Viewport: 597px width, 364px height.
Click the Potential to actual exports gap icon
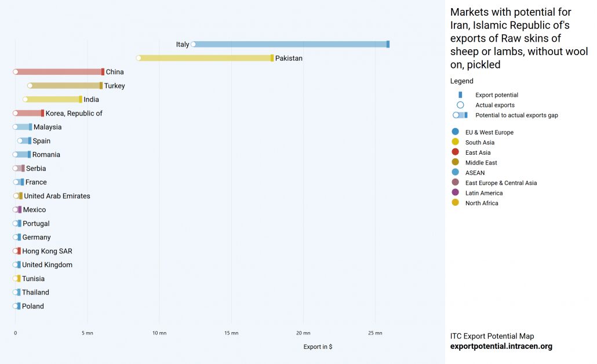tap(460, 115)
